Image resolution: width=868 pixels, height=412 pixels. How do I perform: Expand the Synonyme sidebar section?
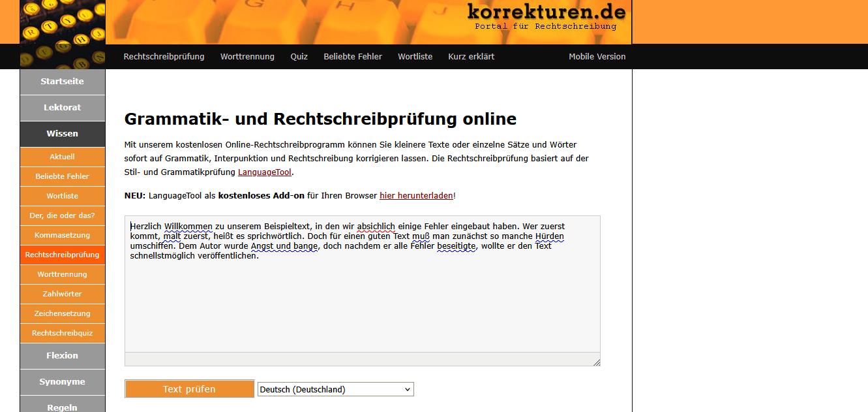point(62,382)
